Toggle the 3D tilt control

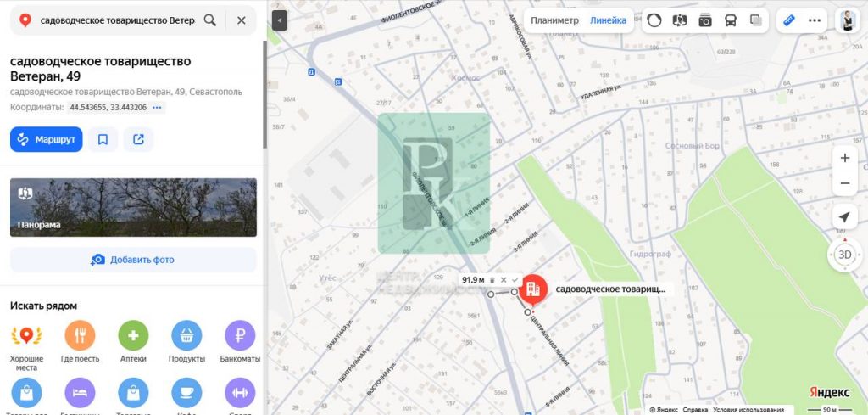pos(845,255)
